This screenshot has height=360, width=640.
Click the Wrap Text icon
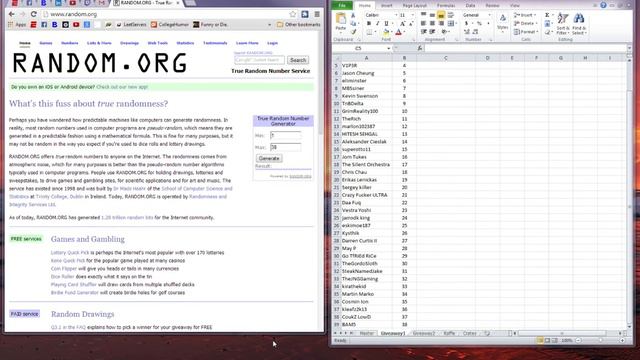pos(451,15)
